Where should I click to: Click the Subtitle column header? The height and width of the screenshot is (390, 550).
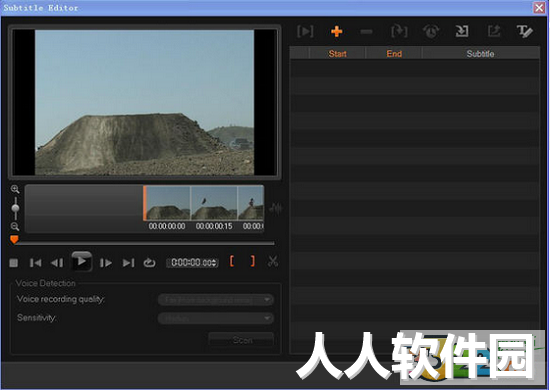point(481,54)
